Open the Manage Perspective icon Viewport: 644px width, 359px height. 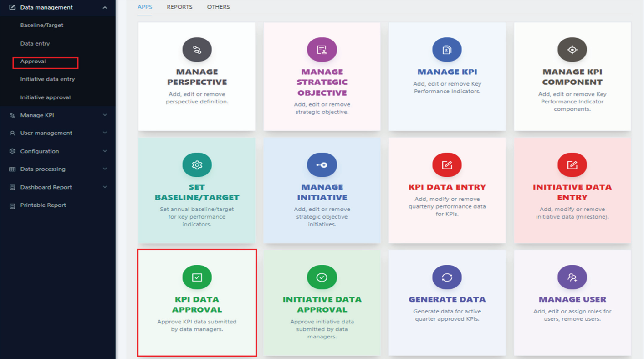[197, 50]
